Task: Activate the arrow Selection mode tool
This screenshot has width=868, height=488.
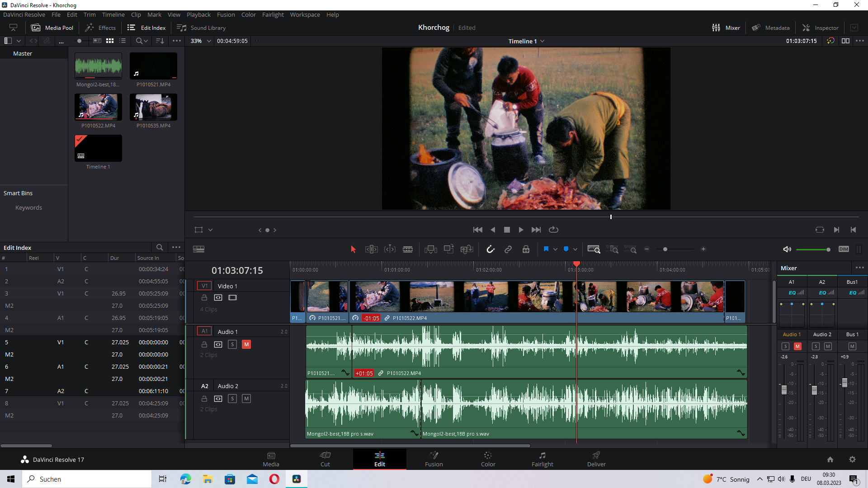Action: point(353,249)
